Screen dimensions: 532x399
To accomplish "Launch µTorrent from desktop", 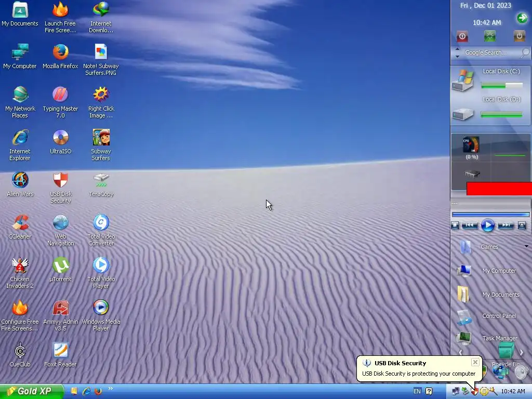I will pos(60,270).
